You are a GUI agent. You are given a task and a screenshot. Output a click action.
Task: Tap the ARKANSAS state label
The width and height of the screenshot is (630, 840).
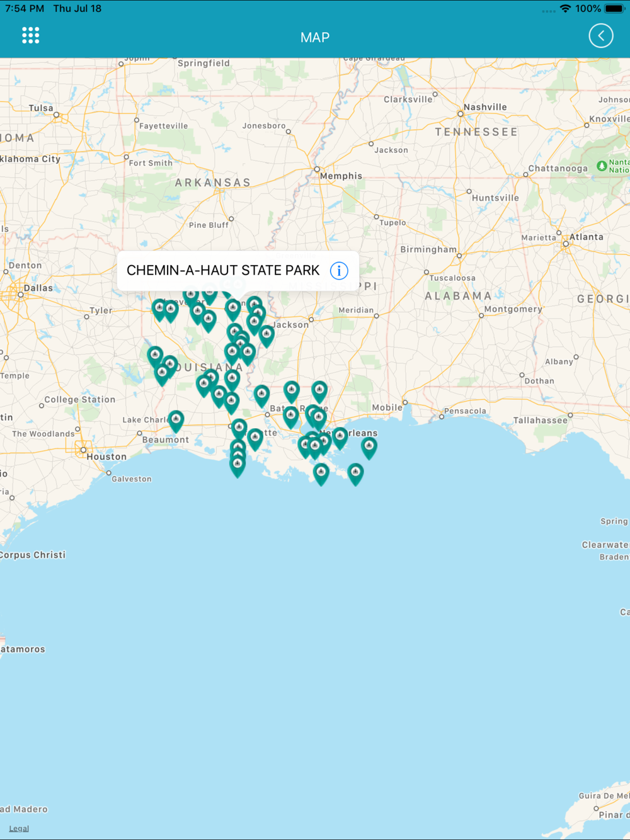coord(213,183)
